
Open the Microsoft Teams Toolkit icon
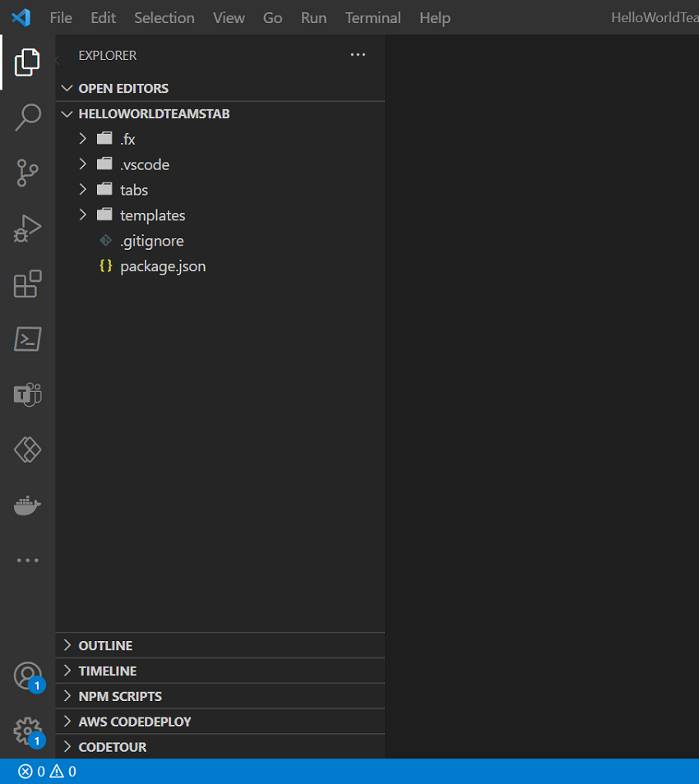[28, 394]
